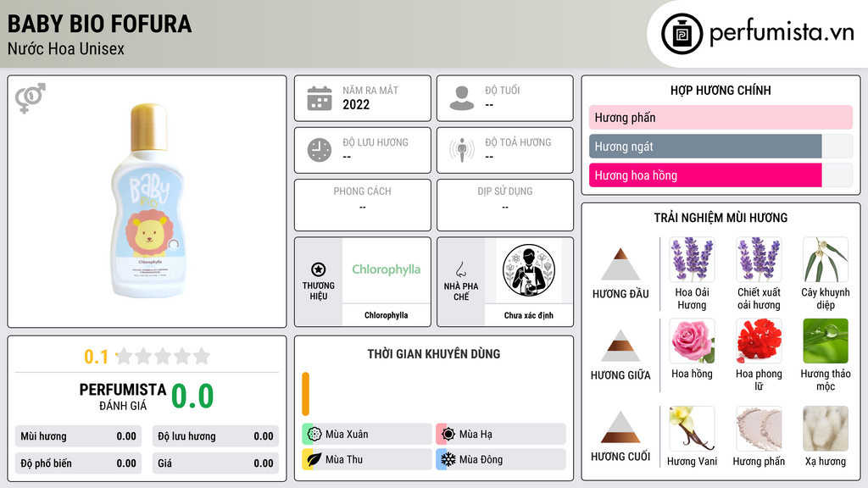
Task: Click the Hương Vani note thumbnail
Action: coord(692,429)
